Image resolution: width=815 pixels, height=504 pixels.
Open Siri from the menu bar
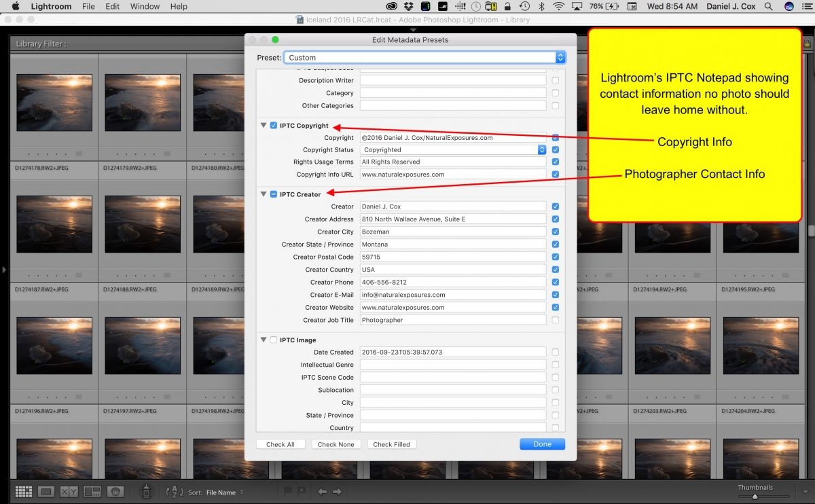[789, 6]
